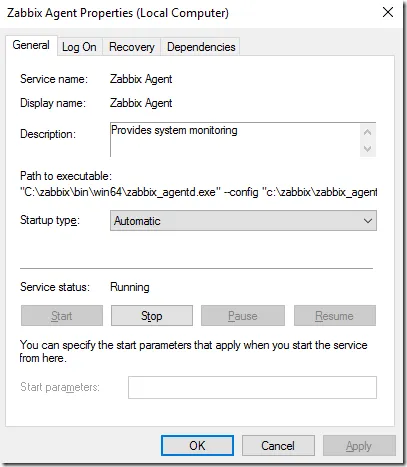Screen dimensions: 407x467
Task: Click the Start parameters input field
Action: click(252, 387)
